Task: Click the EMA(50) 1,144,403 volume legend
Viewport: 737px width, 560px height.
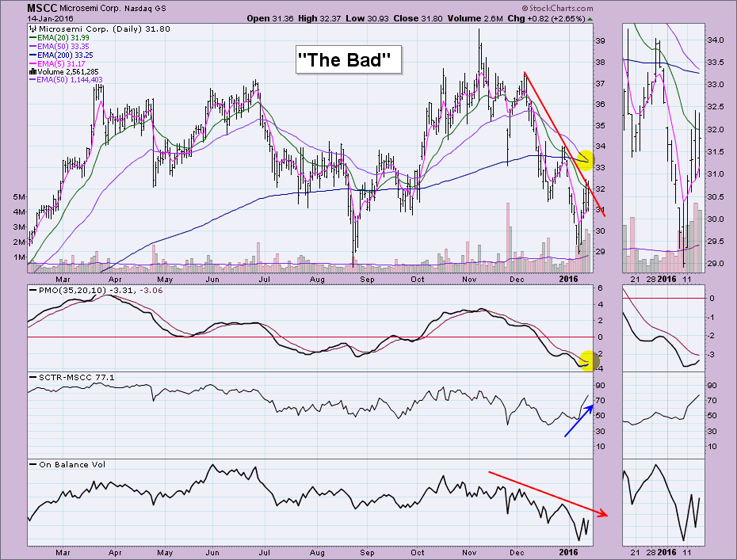Action: pos(66,80)
